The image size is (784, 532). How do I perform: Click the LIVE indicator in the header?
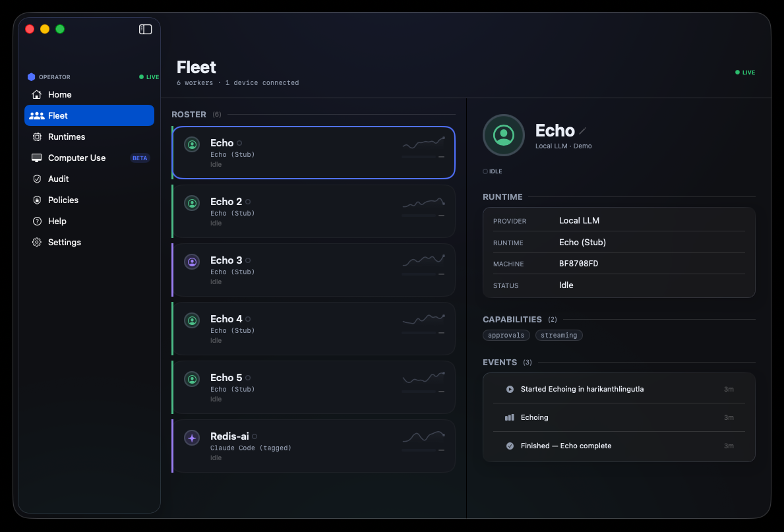pyautogui.click(x=745, y=73)
